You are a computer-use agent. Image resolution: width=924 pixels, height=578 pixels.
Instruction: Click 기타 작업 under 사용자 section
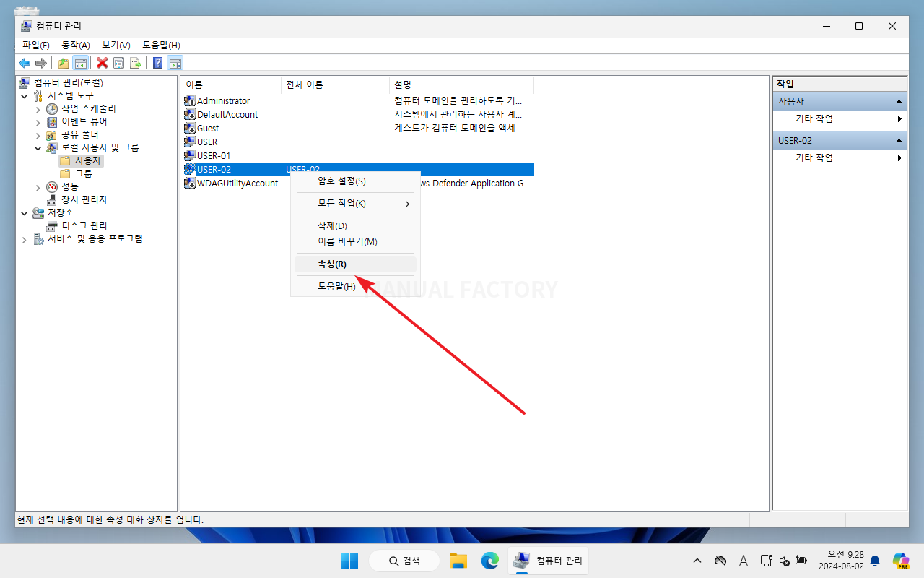(814, 118)
